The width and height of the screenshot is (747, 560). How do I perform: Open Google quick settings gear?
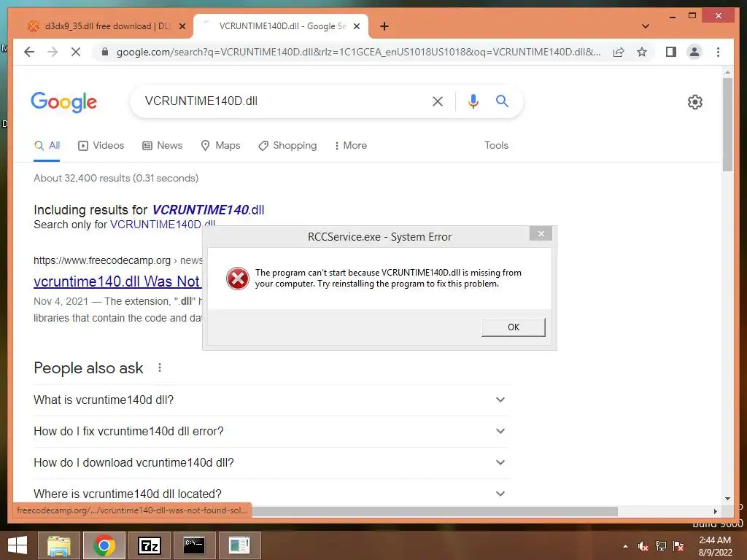click(x=695, y=102)
